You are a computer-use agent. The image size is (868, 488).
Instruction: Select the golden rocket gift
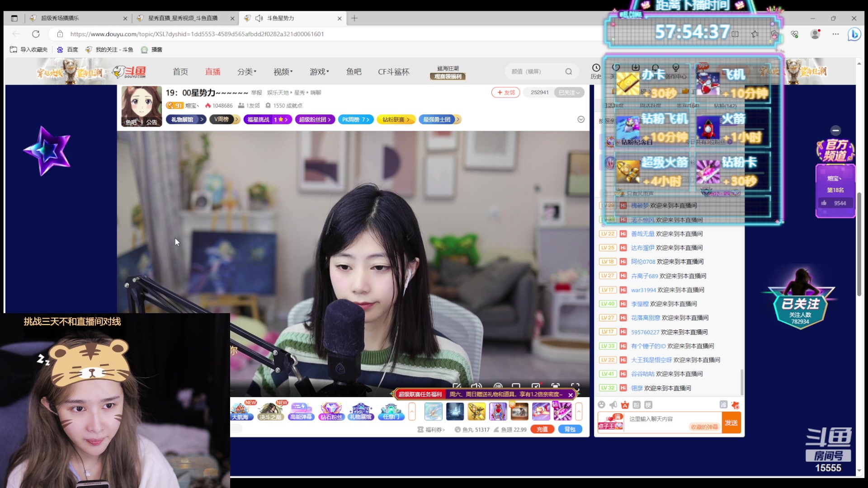pyautogui.click(x=476, y=411)
